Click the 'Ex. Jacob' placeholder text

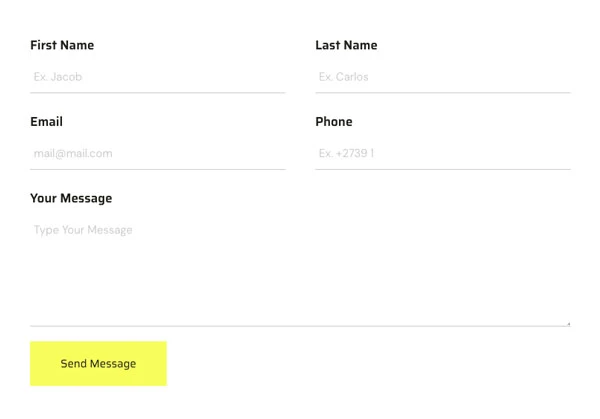tap(58, 77)
